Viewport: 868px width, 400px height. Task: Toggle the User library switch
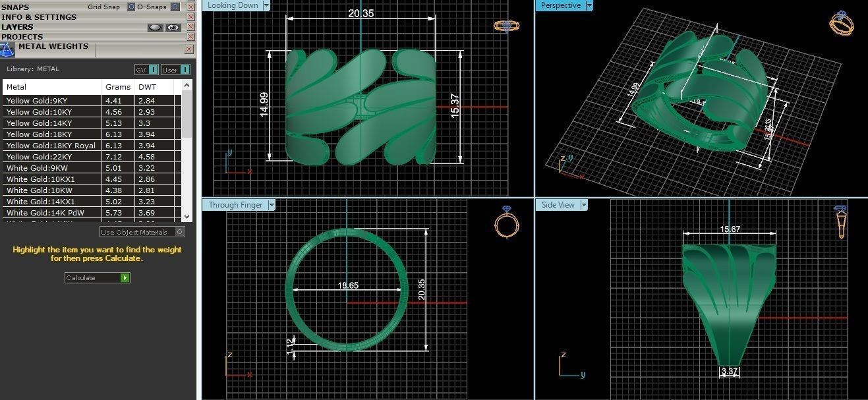[x=175, y=69]
